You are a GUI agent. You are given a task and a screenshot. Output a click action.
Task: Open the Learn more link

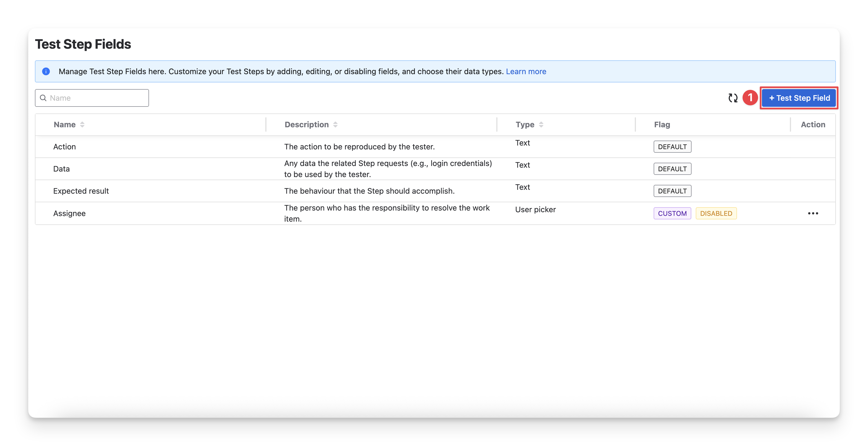(526, 71)
